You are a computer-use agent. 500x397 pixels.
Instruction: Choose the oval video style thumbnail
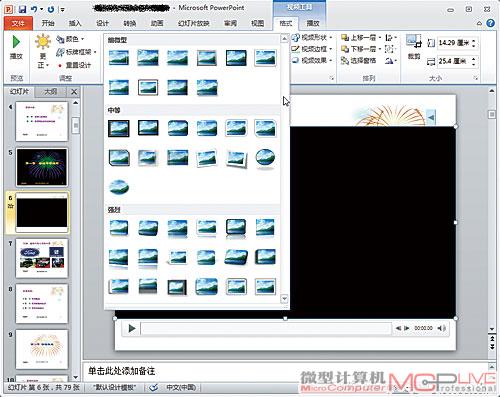(x=265, y=157)
